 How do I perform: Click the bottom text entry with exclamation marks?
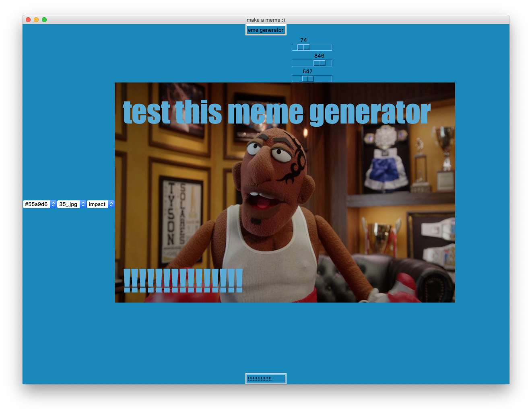(x=266, y=379)
